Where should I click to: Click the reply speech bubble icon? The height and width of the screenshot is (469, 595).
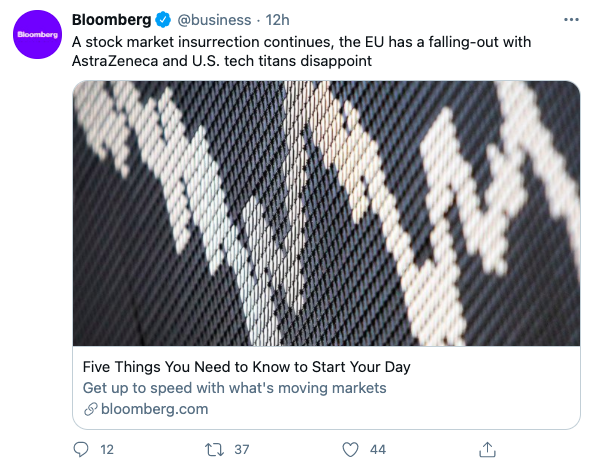point(81,449)
